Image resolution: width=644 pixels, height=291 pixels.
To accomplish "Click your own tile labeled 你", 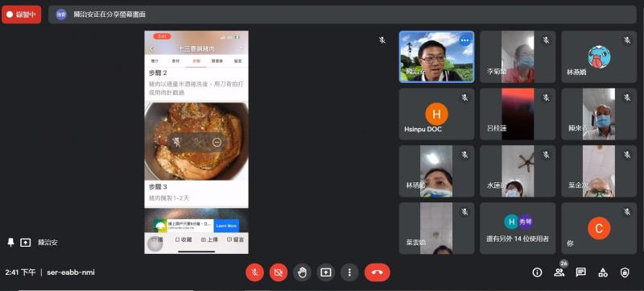I will pyautogui.click(x=599, y=228).
